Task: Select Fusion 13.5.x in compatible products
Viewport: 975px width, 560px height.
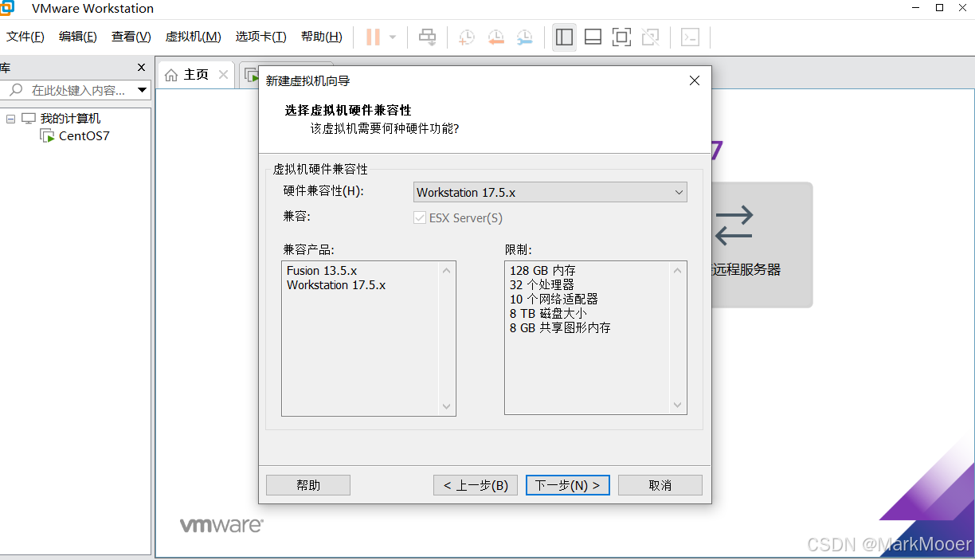Action: (322, 271)
